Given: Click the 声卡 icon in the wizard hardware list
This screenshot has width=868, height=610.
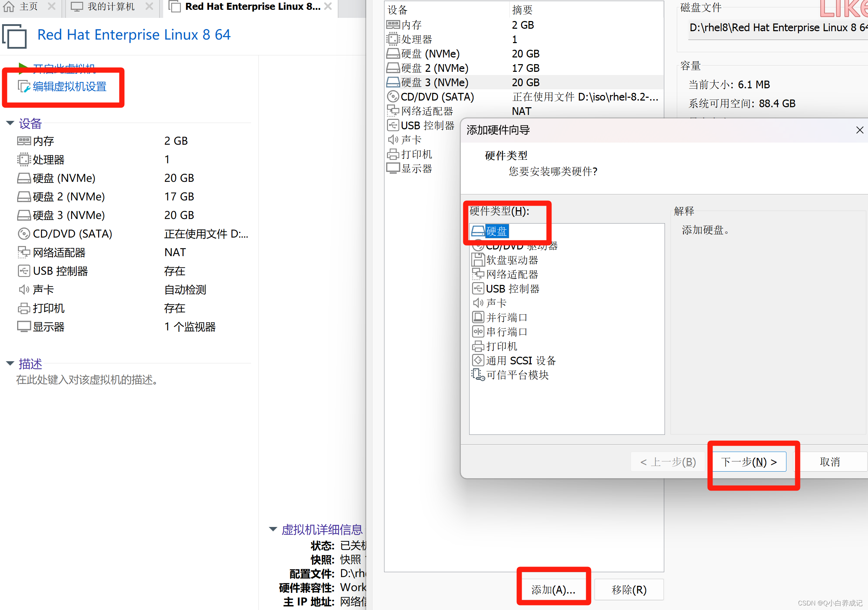Looking at the screenshot, I should pyautogui.click(x=478, y=303).
